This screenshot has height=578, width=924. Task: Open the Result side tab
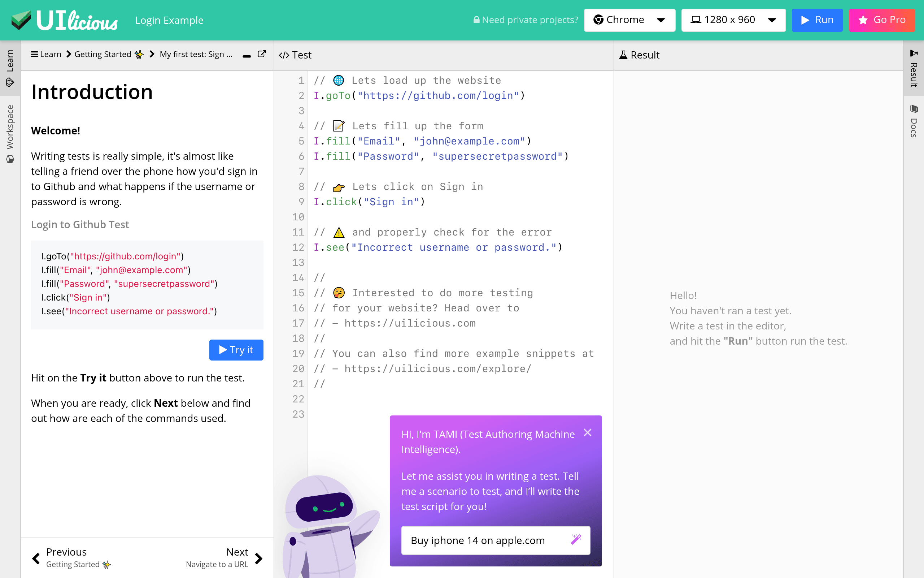click(914, 68)
